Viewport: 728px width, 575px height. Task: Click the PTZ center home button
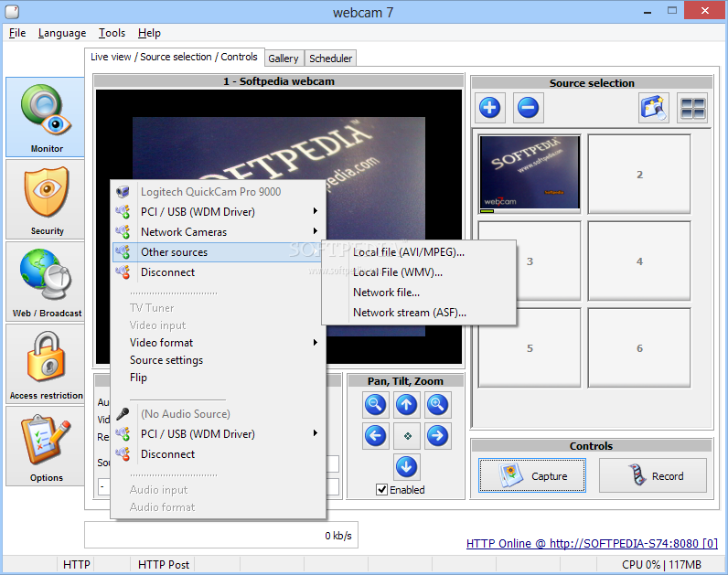point(407,436)
